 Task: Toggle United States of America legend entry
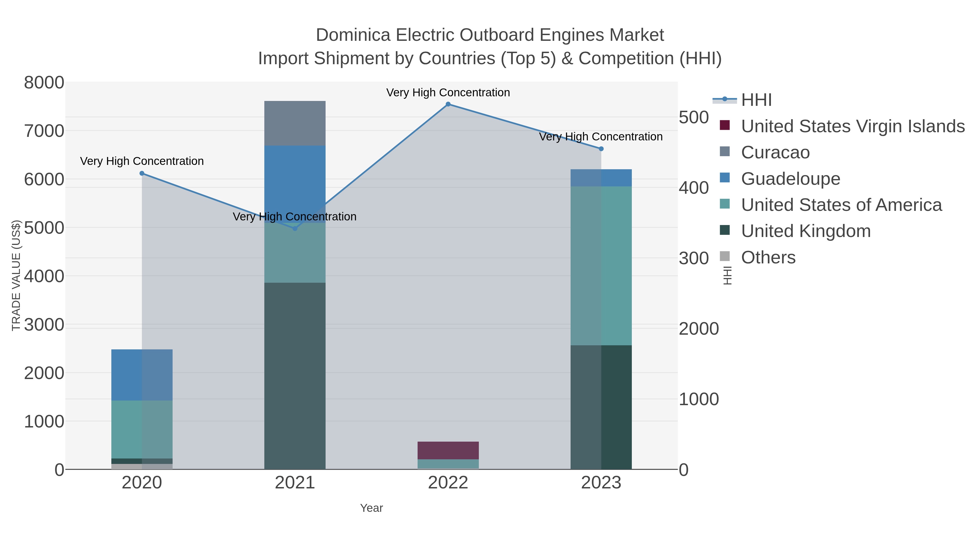[x=831, y=205]
